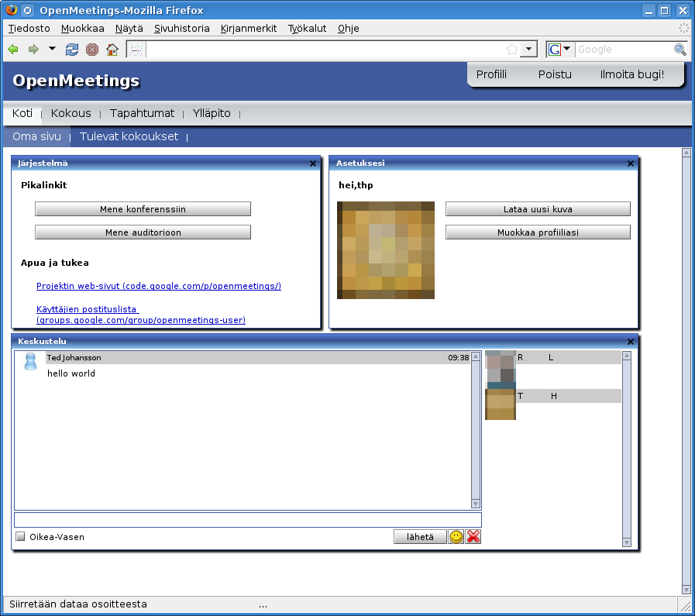Go back with the green left arrow
Viewport: 695px width, 616px height.
coord(13,49)
